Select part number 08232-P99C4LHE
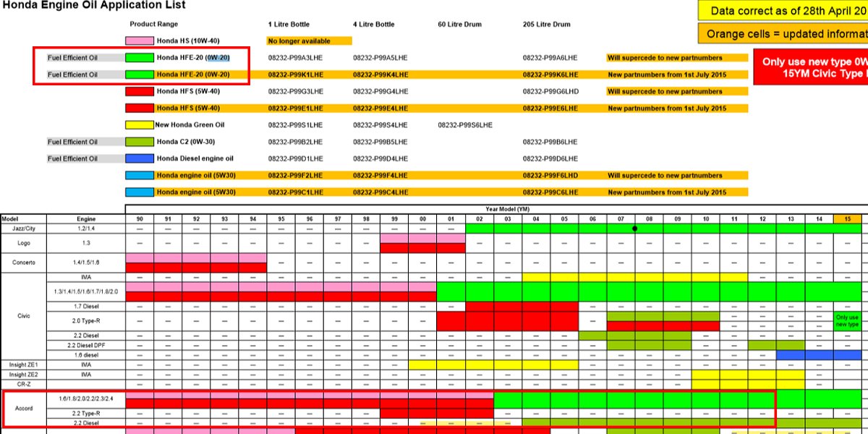This screenshot has width=868, height=434. click(380, 192)
